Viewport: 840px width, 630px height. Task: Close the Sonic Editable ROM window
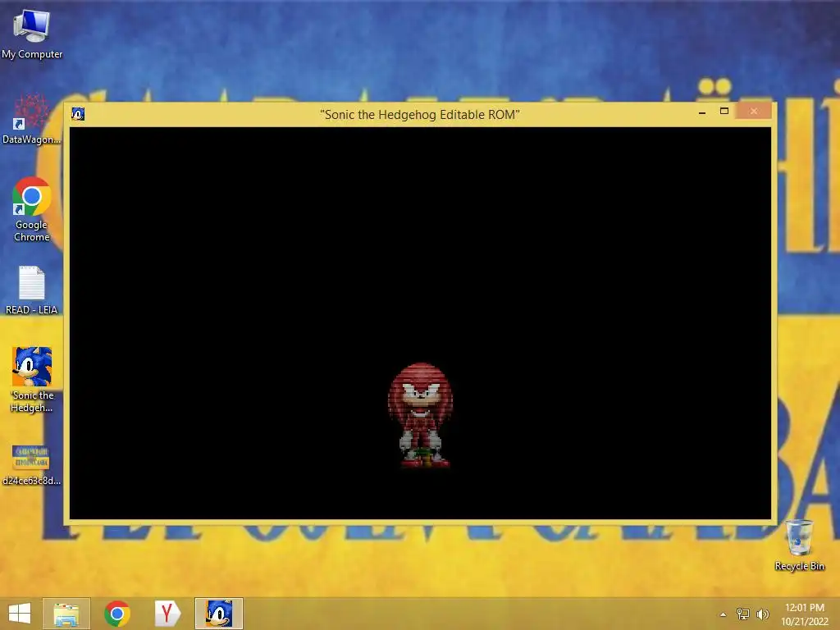[x=754, y=111]
